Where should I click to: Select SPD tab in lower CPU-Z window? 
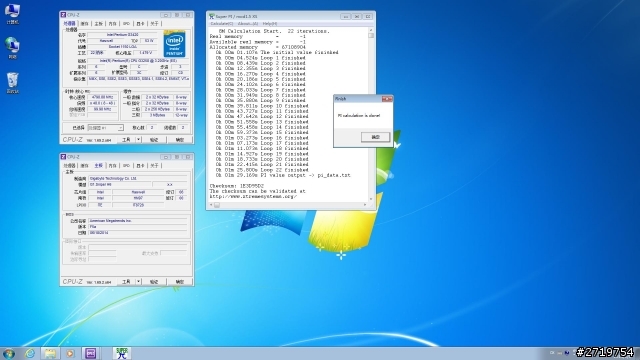[127, 165]
